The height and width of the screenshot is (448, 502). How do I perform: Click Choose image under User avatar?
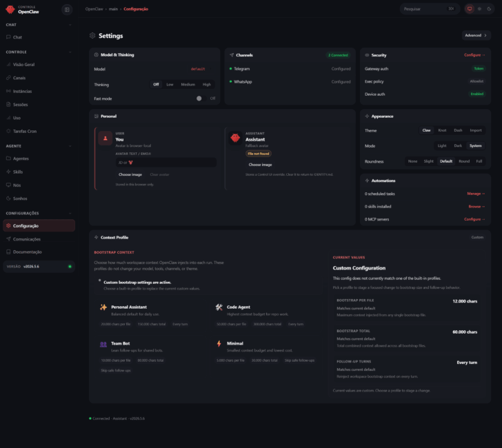[x=130, y=174]
